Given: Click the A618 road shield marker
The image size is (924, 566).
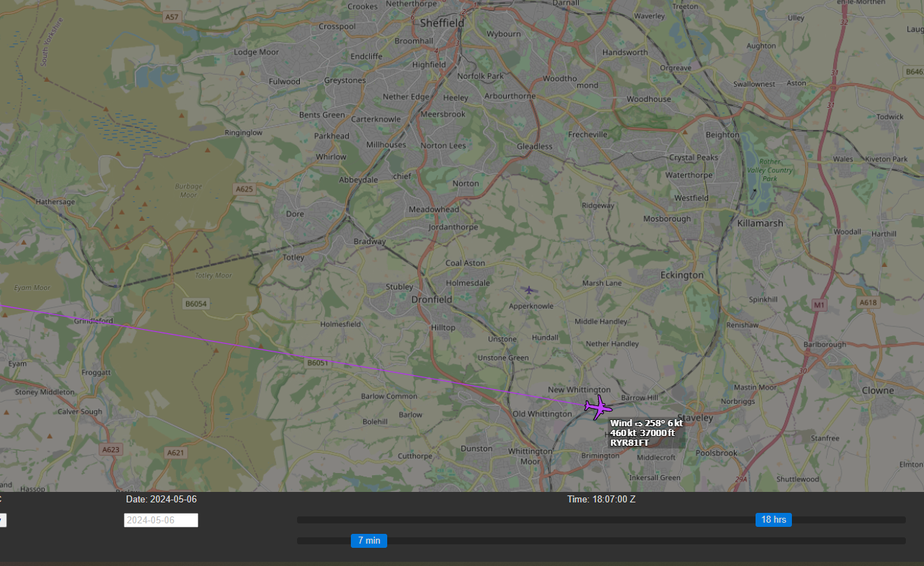Looking at the screenshot, I should point(867,303).
